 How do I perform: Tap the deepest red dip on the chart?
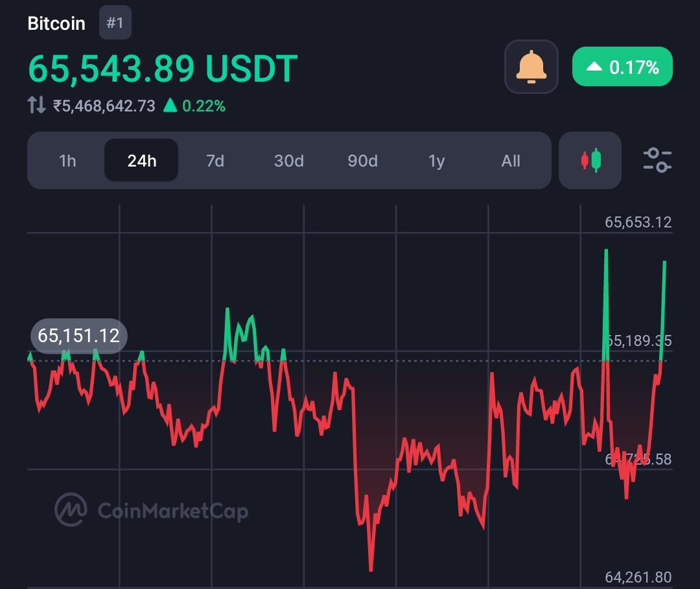[x=371, y=568]
